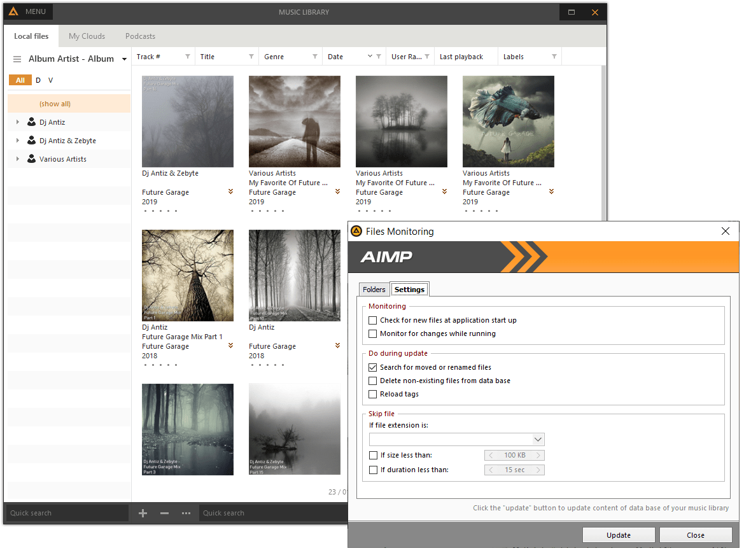Click the Update button
This screenshot has height=560, width=751.
pyautogui.click(x=618, y=535)
